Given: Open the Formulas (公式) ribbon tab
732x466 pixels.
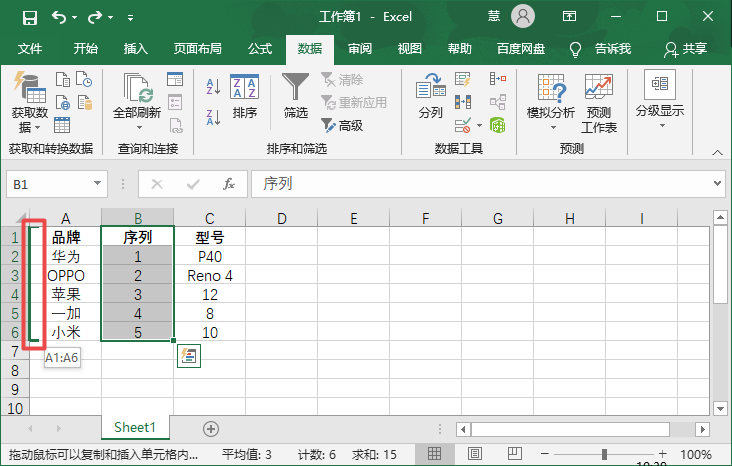Looking at the screenshot, I should 260,49.
